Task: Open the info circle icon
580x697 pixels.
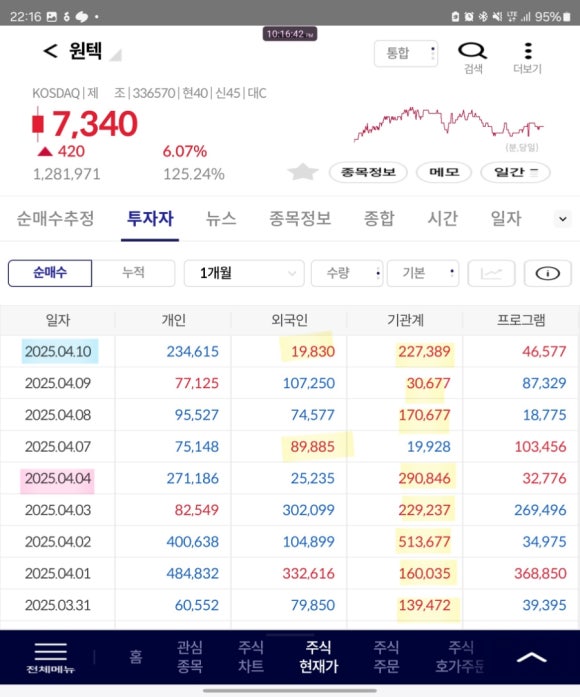Action: tap(548, 273)
